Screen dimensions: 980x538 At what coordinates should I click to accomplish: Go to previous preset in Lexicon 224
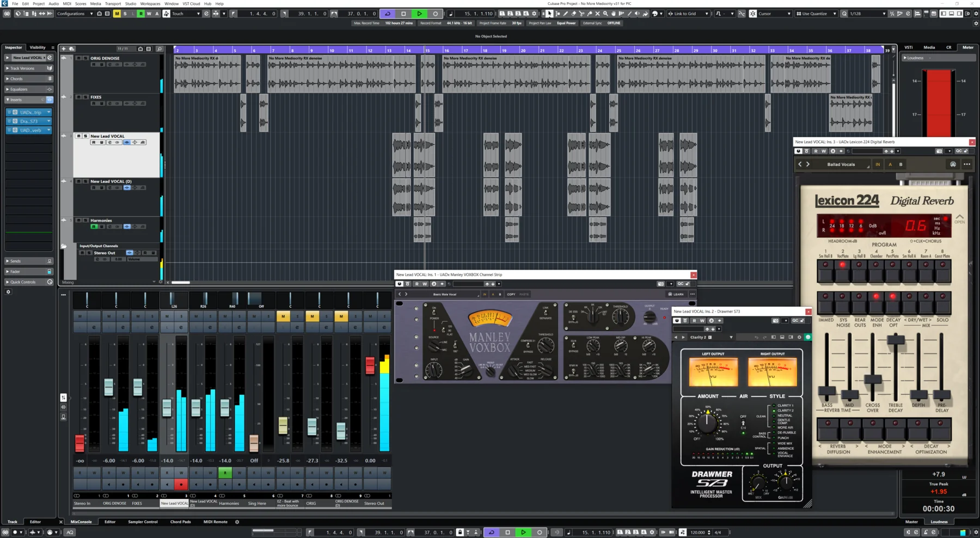tap(800, 164)
